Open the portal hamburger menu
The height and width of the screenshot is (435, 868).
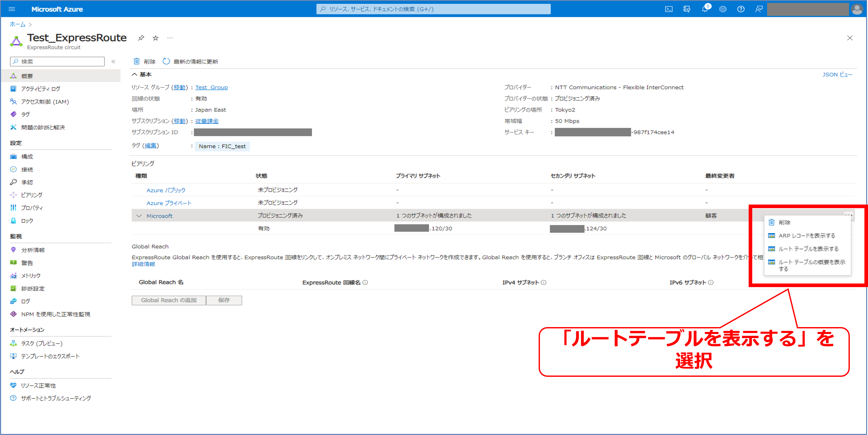(12, 9)
